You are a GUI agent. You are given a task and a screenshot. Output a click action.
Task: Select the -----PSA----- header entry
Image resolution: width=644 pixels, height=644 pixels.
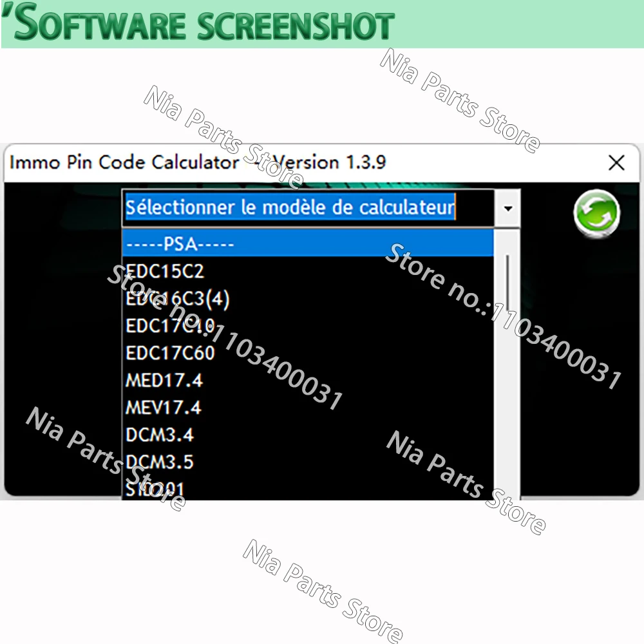[x=308, y=243]
